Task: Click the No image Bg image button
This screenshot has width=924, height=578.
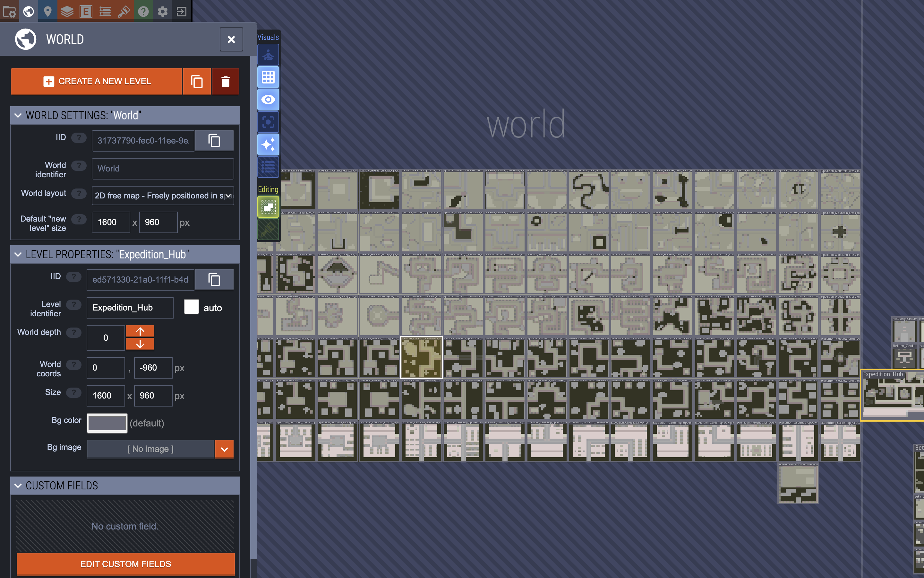Action: pos(150,449)
